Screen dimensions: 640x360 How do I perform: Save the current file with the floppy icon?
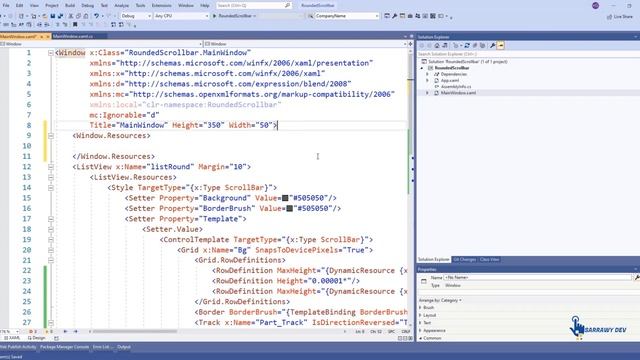point(53,16)
